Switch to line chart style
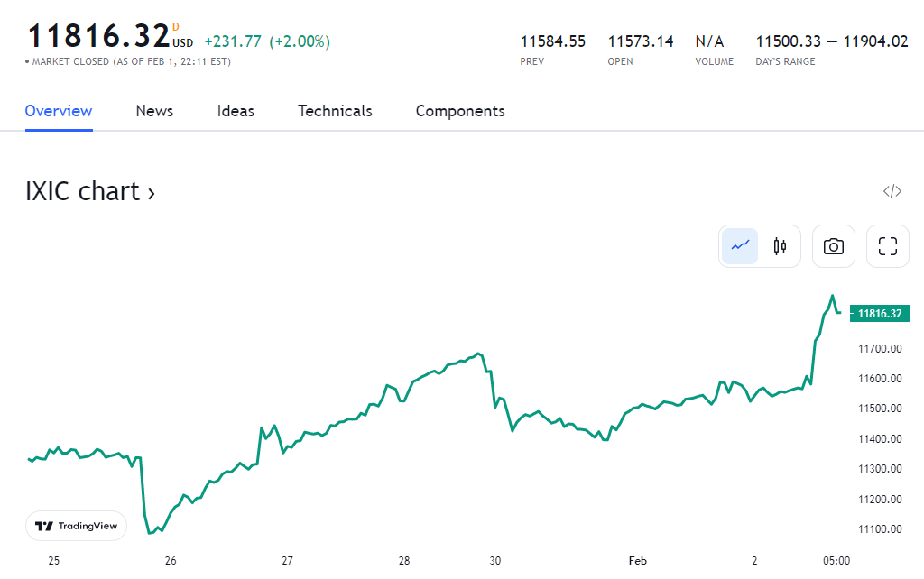Viewport: 924px width, 579px height. coord(740,246)
